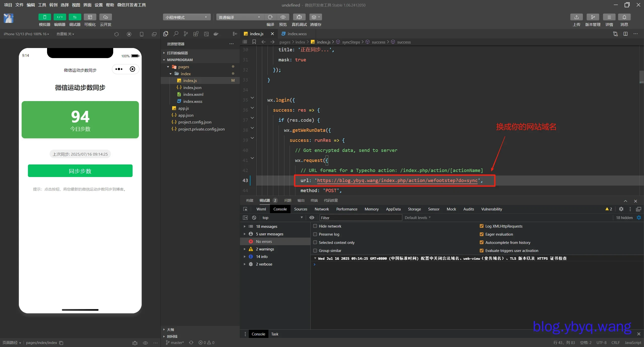Uncheck Autocomplete from history

click(481, 242)
